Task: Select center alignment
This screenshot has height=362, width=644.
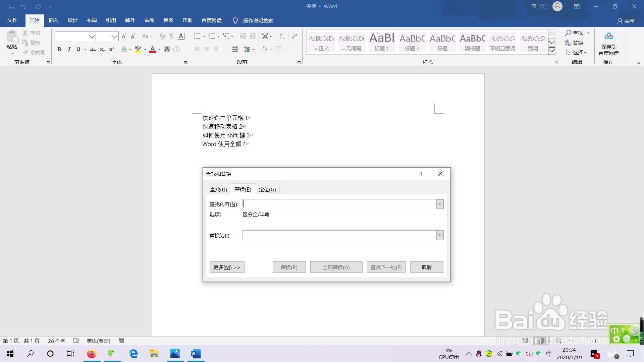Action: pos(206,49)
